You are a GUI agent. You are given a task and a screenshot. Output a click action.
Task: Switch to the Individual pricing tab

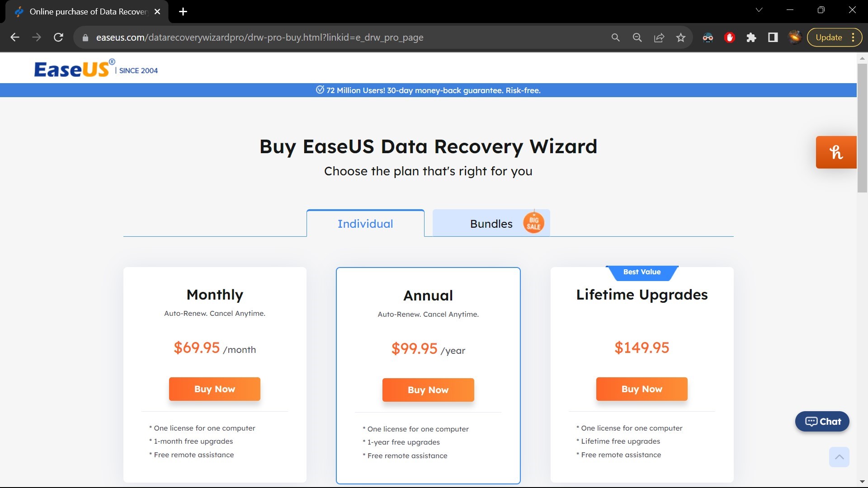(365, 224)
